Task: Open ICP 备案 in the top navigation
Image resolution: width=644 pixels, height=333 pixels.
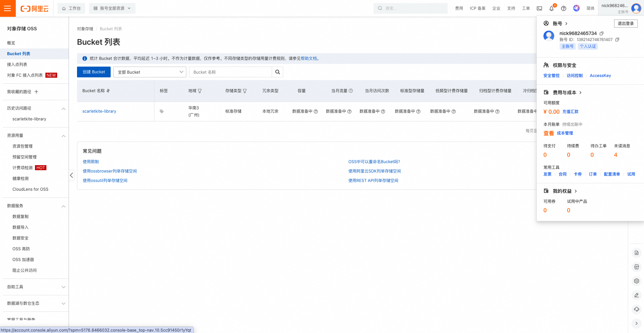Action: [478, 8]
